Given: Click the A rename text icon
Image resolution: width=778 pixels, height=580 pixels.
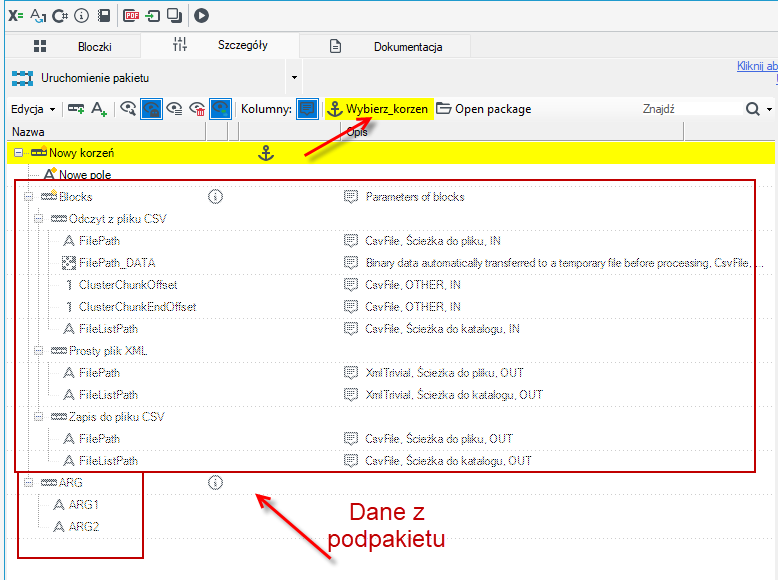Looking at the screenshot, I should tap(38, 15).
